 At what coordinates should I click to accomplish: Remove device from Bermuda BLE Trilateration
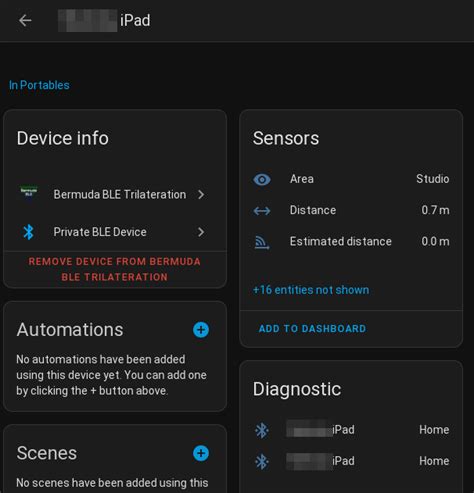(115, 269)
